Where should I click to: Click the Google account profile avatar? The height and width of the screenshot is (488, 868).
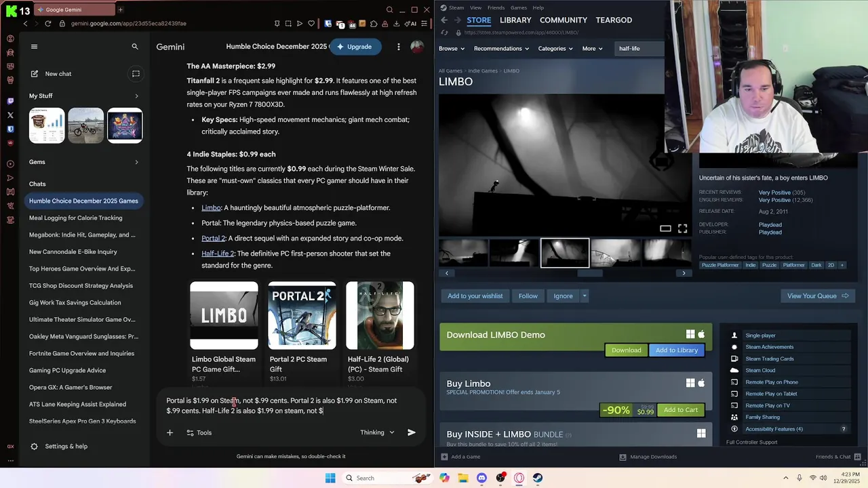point(417,47)
